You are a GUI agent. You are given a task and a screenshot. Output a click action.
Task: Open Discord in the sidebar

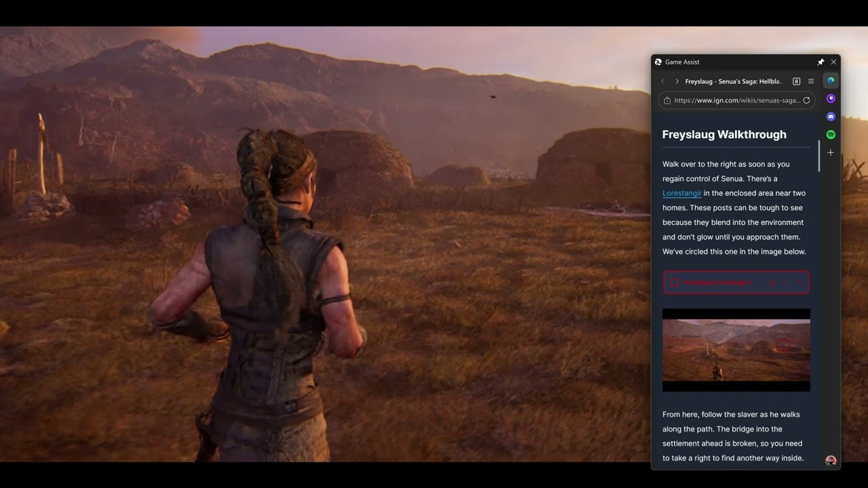831,116
